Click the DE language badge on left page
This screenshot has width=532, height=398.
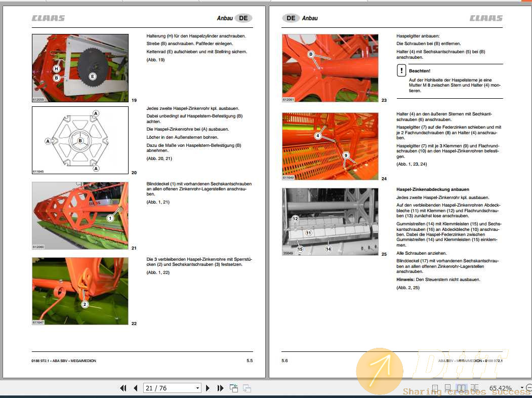click(x=243, y=18)
